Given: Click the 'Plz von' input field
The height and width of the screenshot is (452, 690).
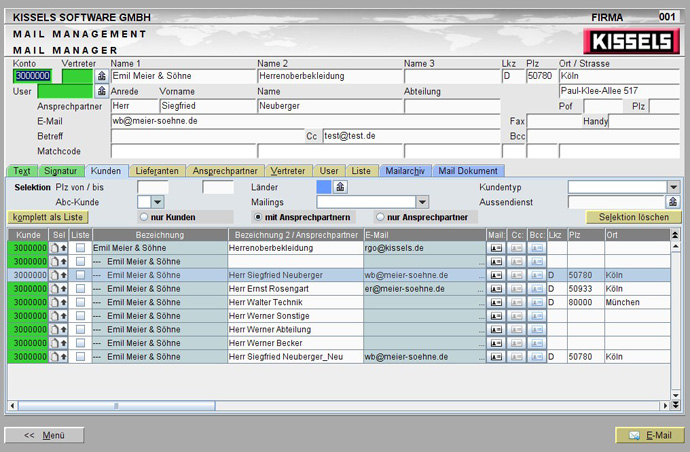Looking at the screenshot, I should point(153,187).
